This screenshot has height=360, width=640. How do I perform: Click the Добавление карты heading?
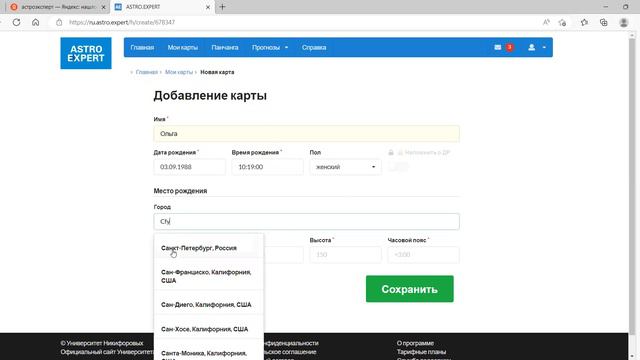click(x=210, y=96)
